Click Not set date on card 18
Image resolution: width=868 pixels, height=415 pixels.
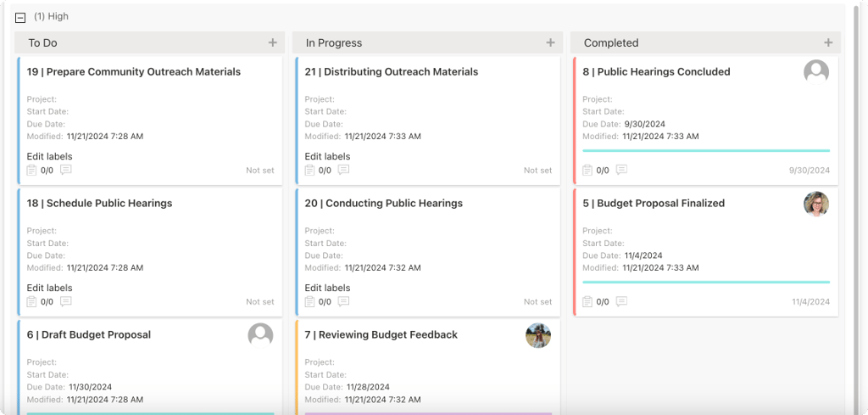pos(260,301)
